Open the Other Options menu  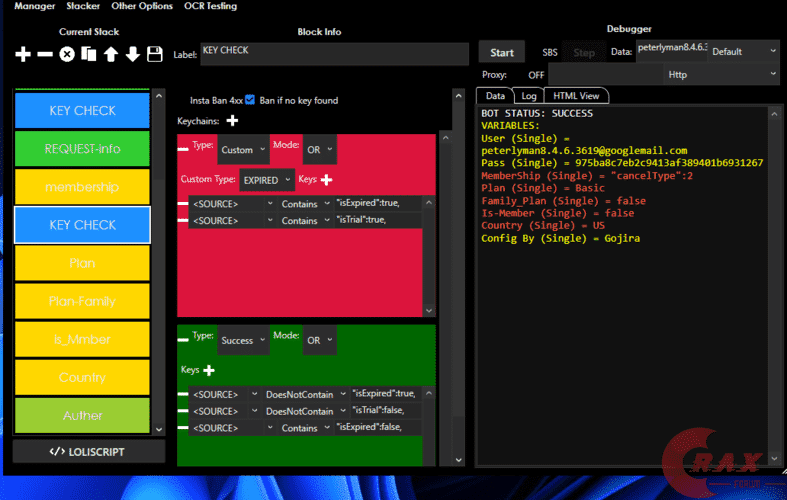(142, 6)
